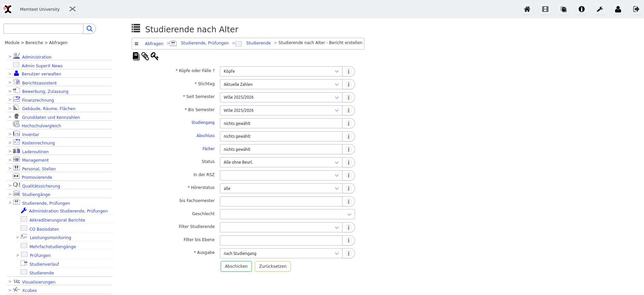Open the wrench settings icon in top bar
This screenshot has height=295, width=644.
(600, 9)
